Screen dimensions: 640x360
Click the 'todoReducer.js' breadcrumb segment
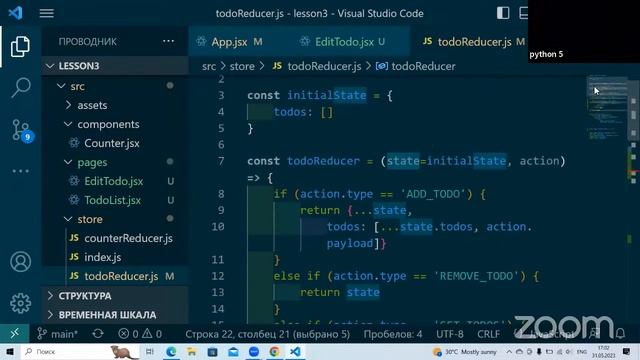[x=324, y=66]
